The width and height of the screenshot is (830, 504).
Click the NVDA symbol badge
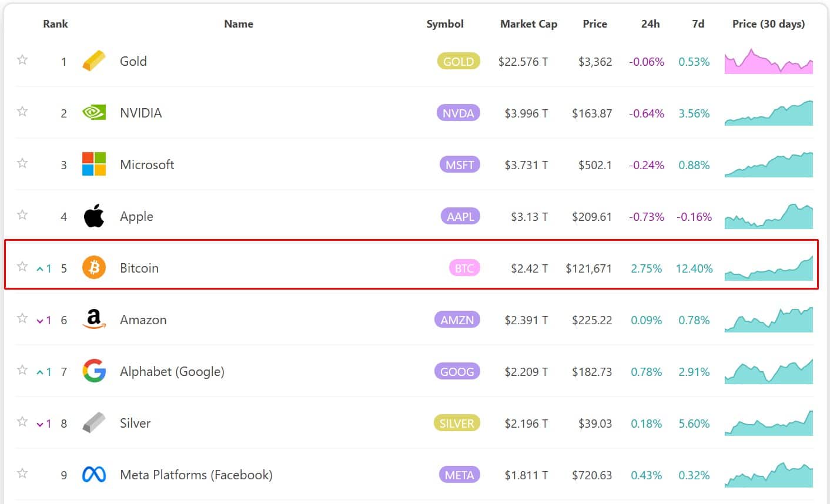[x=458, y=113]
